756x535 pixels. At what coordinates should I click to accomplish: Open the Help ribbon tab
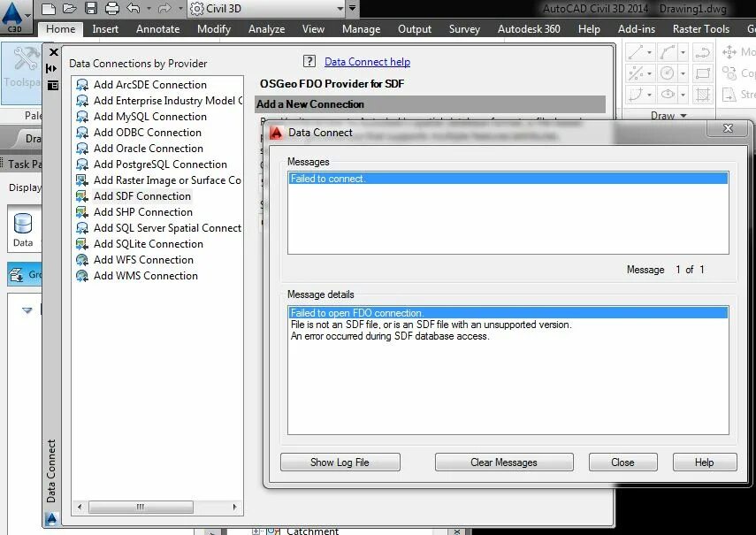click(589, 29)
